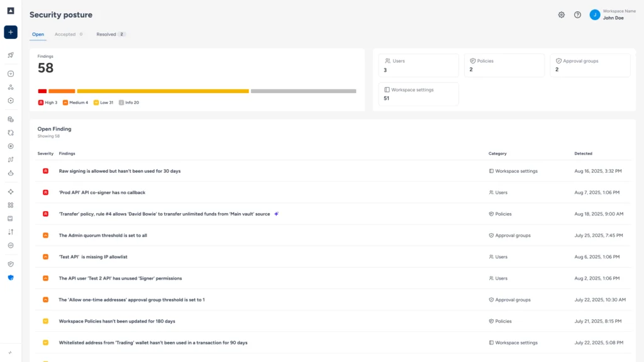The width and height of the screenshot is (644, 362).
Task: Open the apps grid icon in the sidebar
Action: pos(10,205)
